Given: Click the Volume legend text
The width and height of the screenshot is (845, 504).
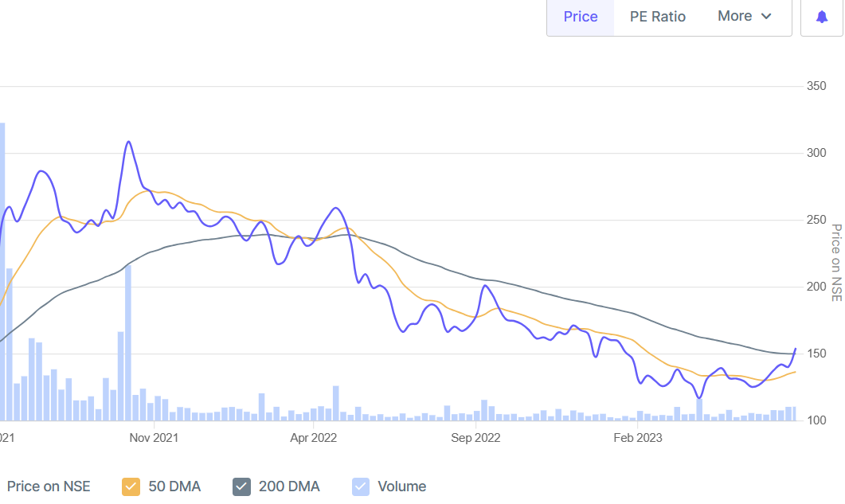Looking at the screenshot, I should coord(401,486).
